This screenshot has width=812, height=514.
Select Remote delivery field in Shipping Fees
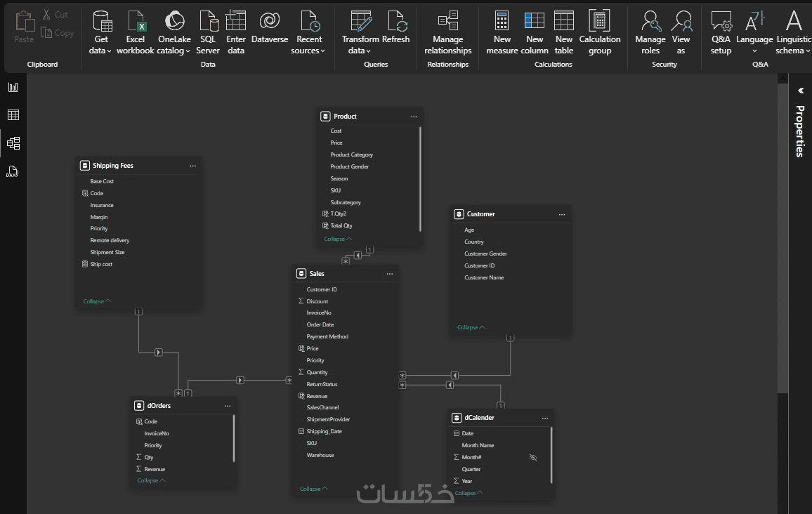pyautogui.click(x=110, y=240)
